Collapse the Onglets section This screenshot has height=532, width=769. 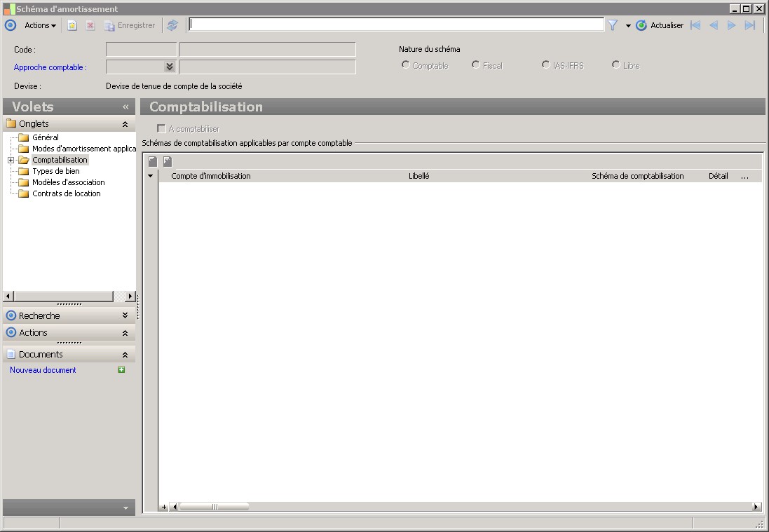(x=125, y=124)
